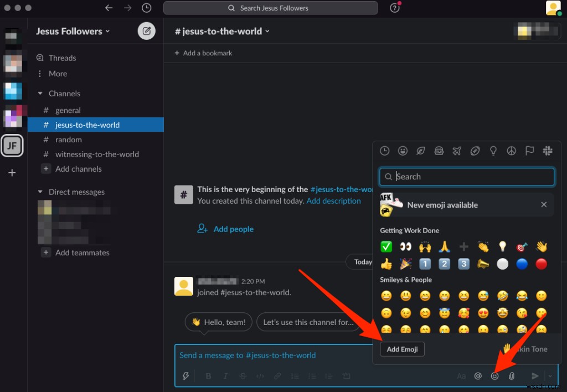Open the Threads view
Screen dimensions: 567x392
coord(61,58)
